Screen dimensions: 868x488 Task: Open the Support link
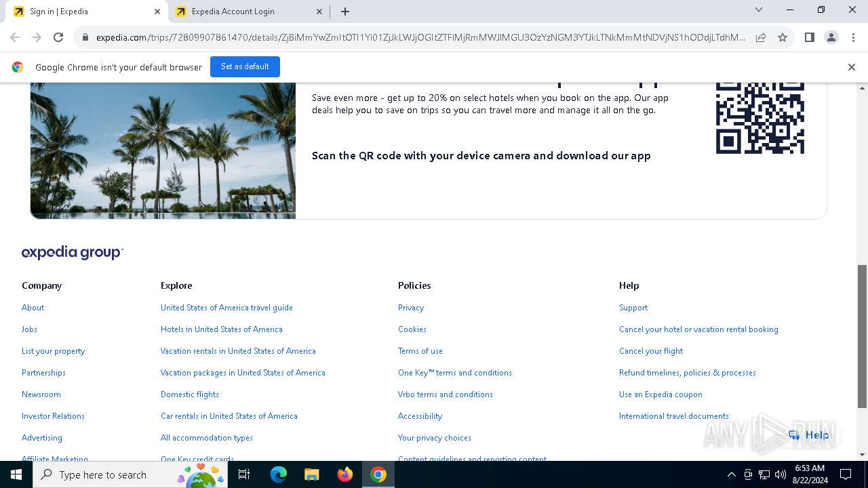pyautogui.click(x=633, y=308)
